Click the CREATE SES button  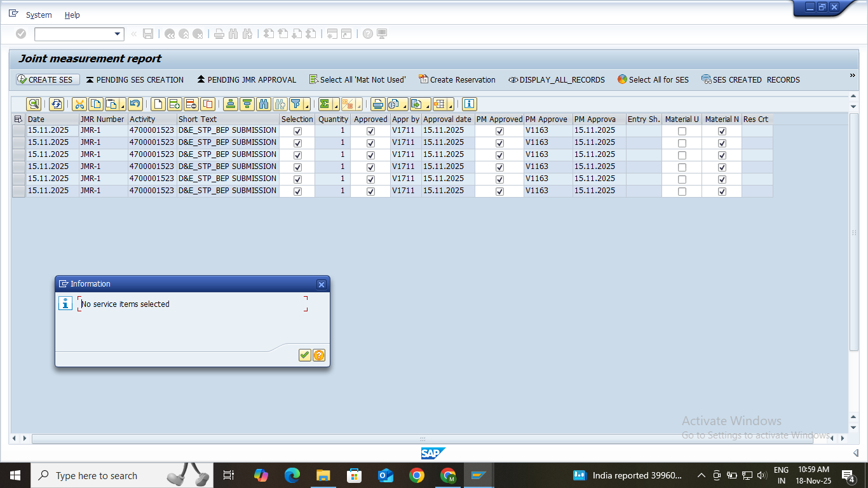click(48, 80)
